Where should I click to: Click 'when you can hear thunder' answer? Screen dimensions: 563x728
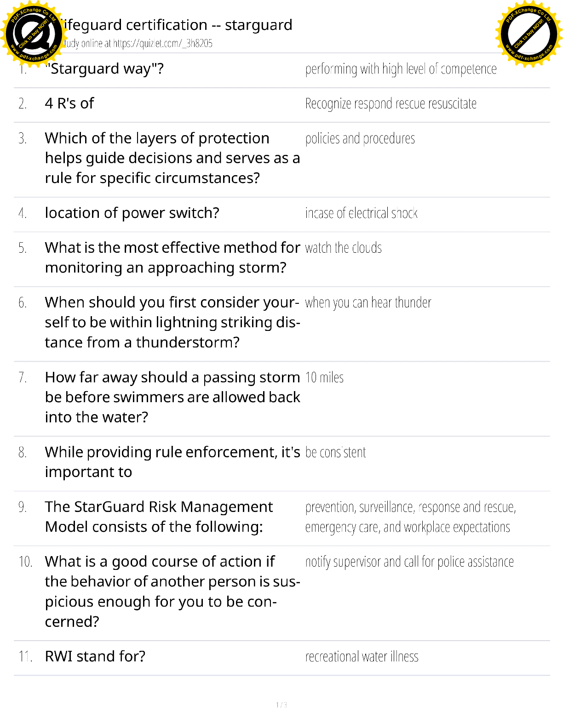[368, 302]
